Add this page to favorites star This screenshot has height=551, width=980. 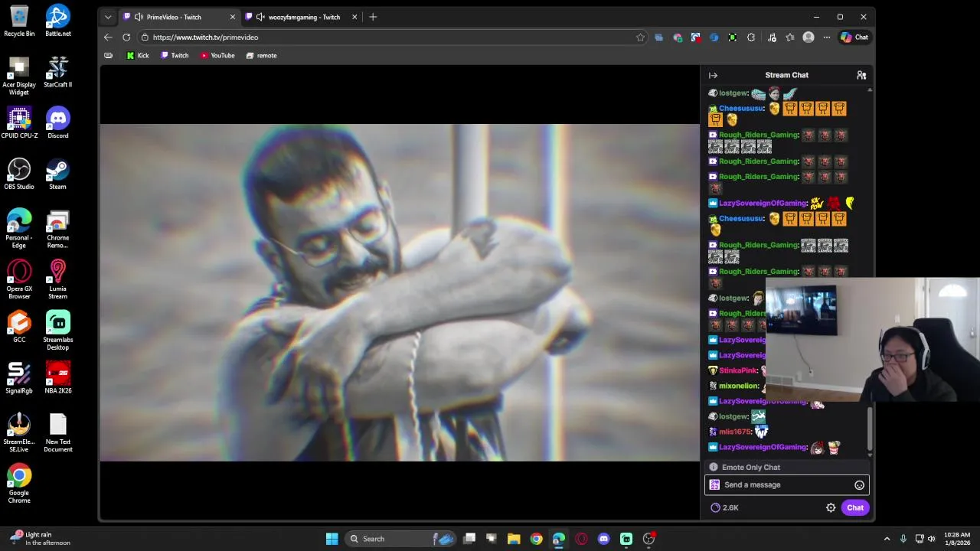pos(640,37)
